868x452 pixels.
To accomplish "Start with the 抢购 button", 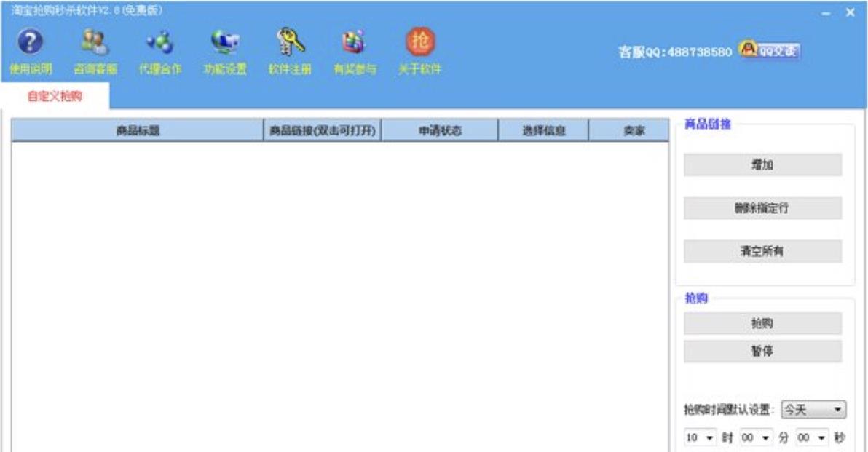I will coord(762,323).
